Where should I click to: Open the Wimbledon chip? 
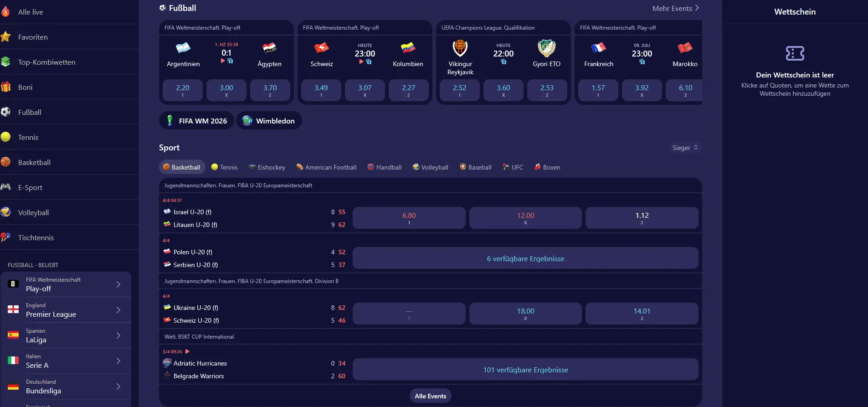[269, 121]
